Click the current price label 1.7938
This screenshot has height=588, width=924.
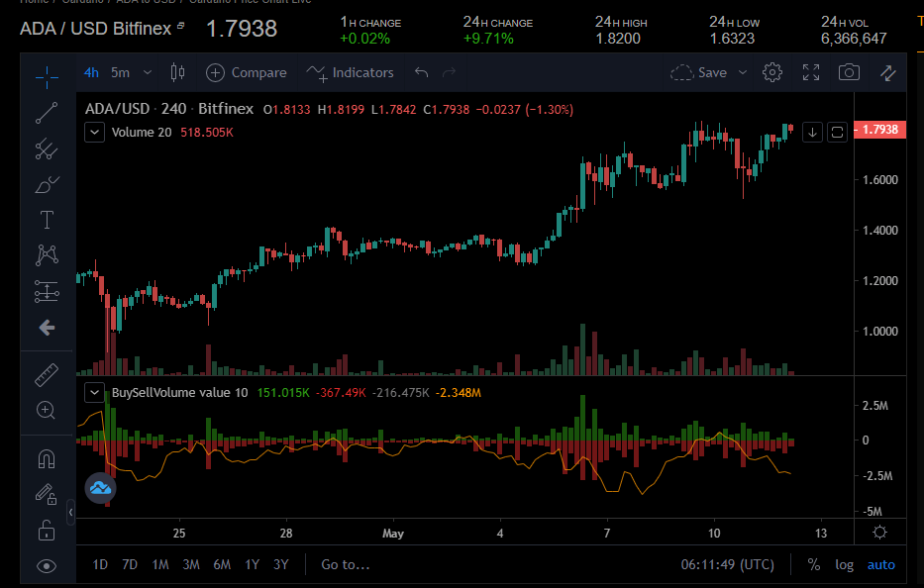click(879, 129)
